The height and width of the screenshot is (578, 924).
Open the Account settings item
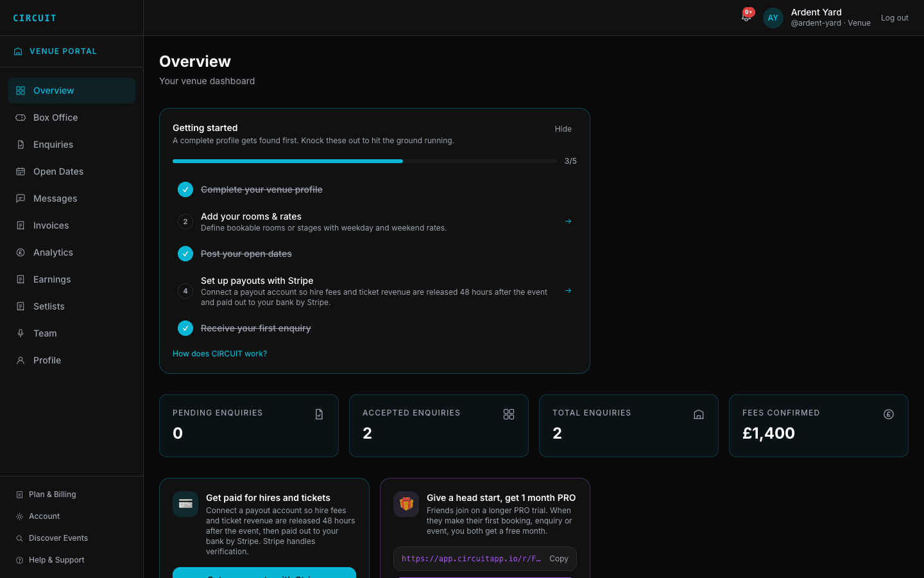point(71,516)
